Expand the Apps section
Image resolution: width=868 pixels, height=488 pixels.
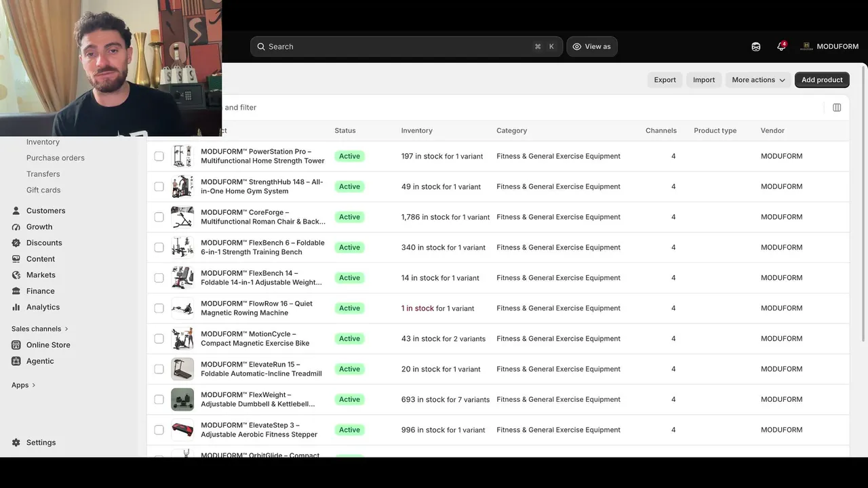tap(24, 385)
